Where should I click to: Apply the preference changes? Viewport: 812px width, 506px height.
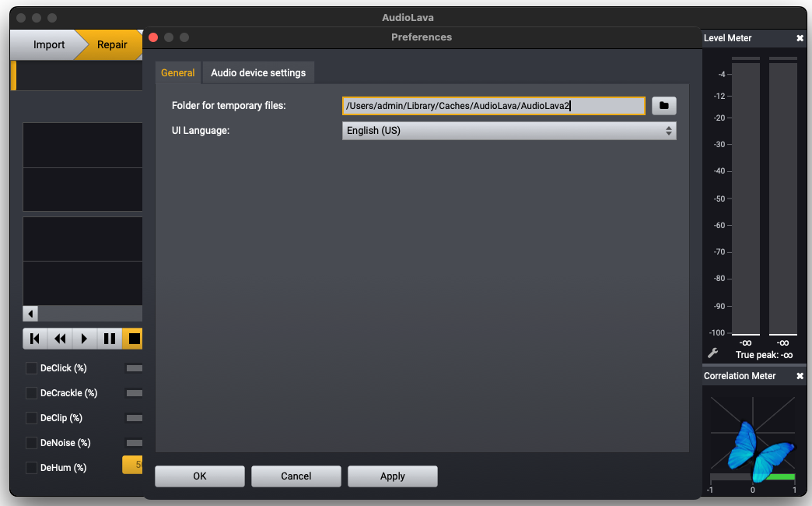393,476
